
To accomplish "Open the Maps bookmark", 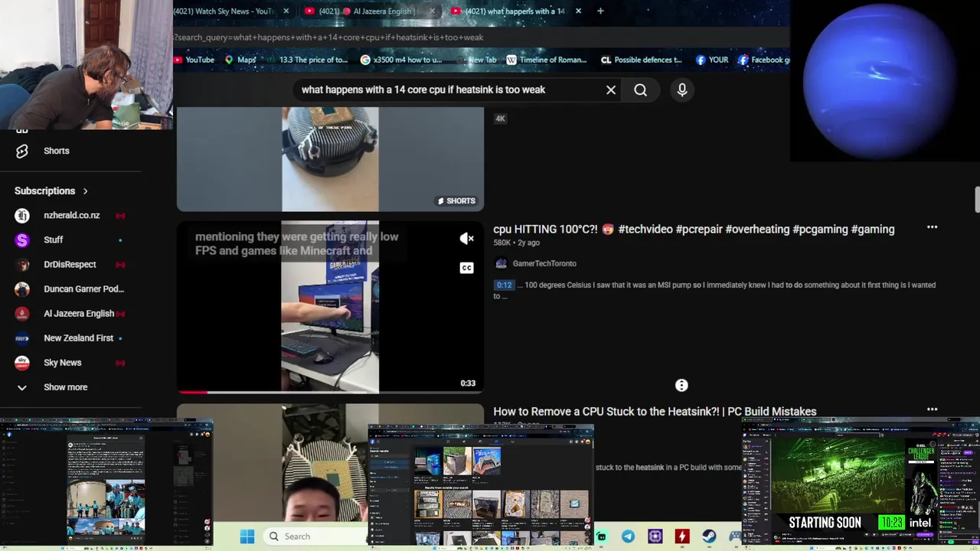I will 240,60.
